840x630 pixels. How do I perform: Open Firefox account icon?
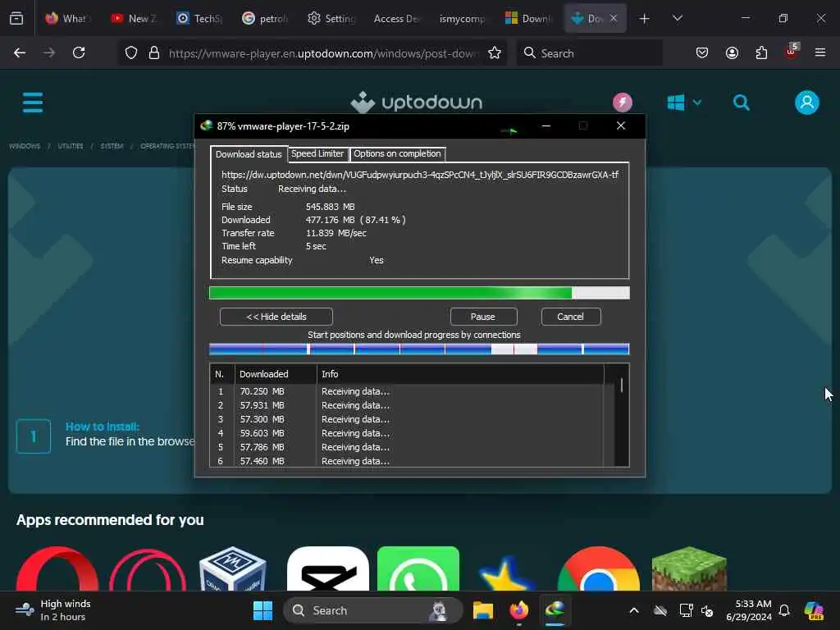(732, 52)
